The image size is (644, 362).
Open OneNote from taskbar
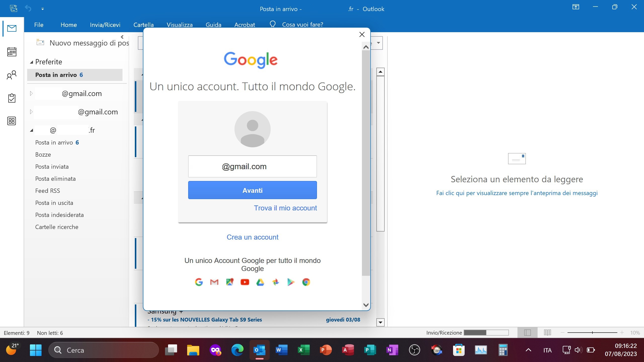click(x=392, y=350)
